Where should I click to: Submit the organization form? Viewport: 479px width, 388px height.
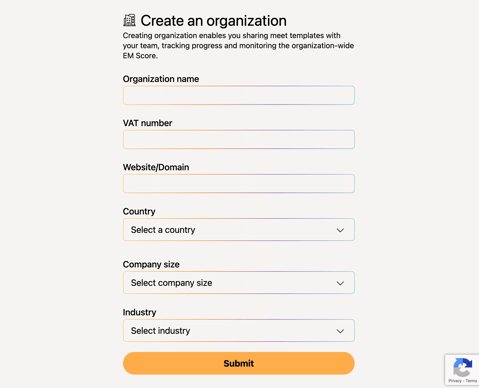(239, 363)
